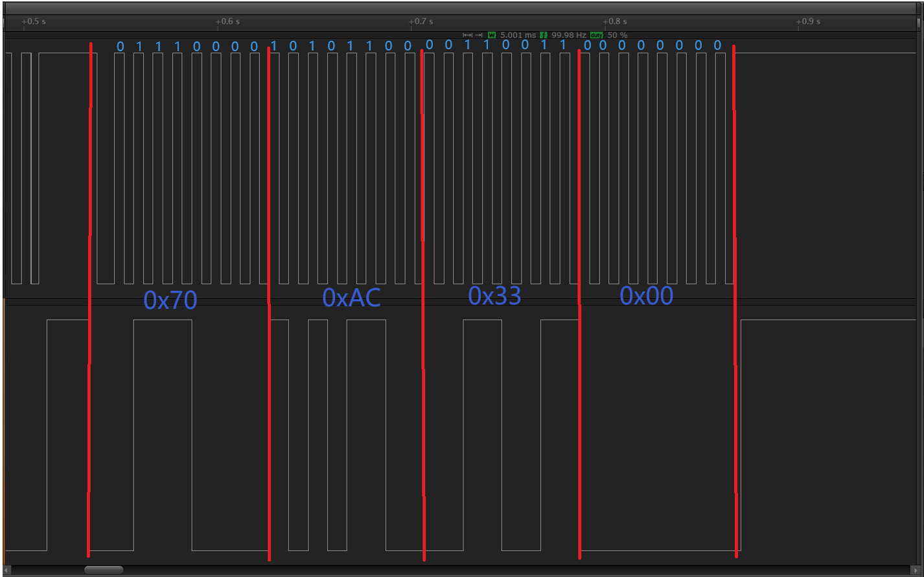Select the 99.98 Hz frequency reading
Viewport: 924px width, 577px height.
tap(569, 35)
